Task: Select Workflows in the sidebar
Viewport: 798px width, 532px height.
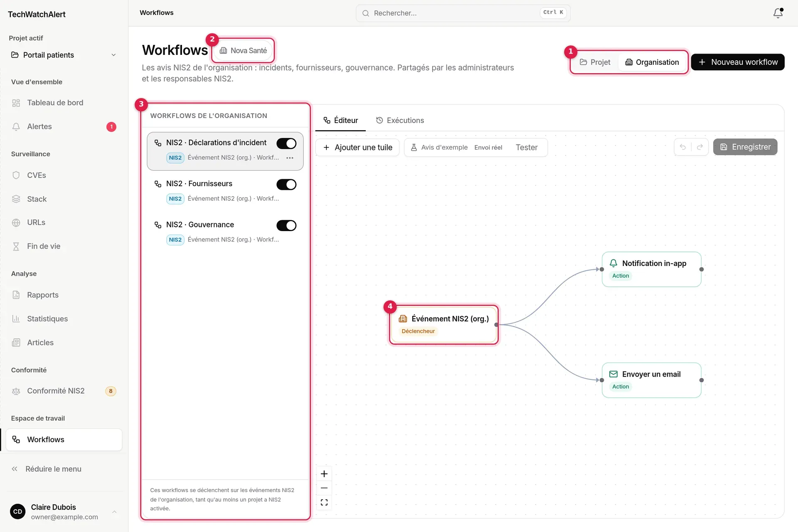Action: 64,440
